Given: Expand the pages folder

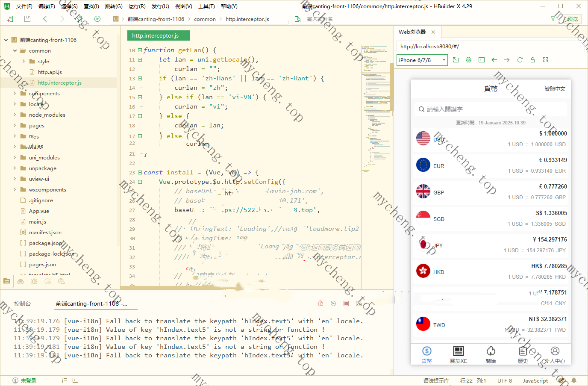Looking at the screenshot, I should [x=15, y=126].
